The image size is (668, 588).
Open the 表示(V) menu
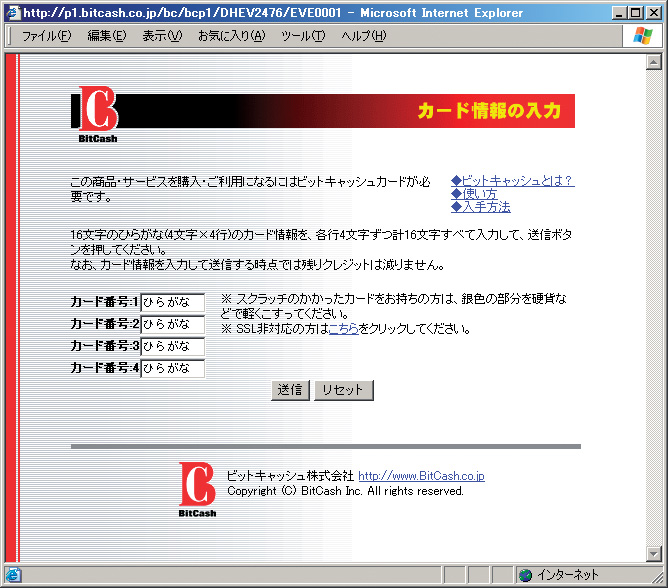[162, 36]
